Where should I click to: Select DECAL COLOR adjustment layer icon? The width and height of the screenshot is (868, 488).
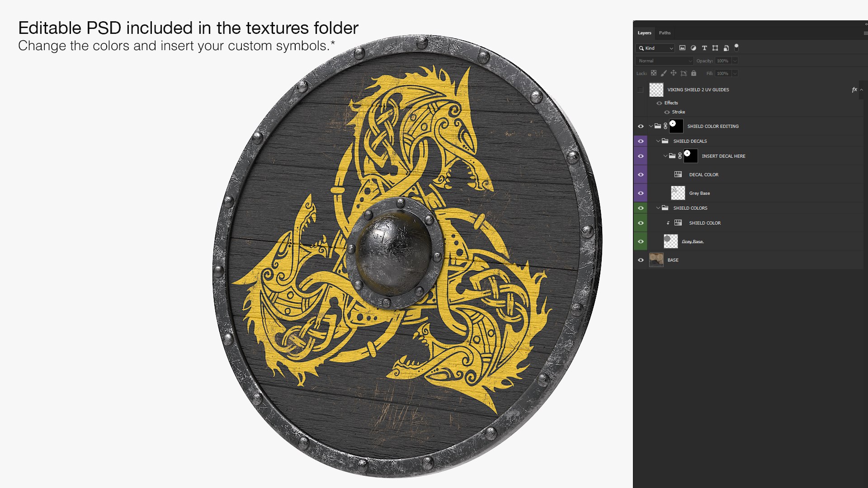coord(678,174)
